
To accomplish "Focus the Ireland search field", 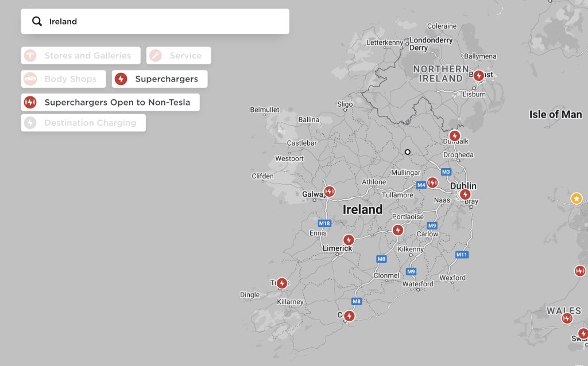I will tap(155, 21).
